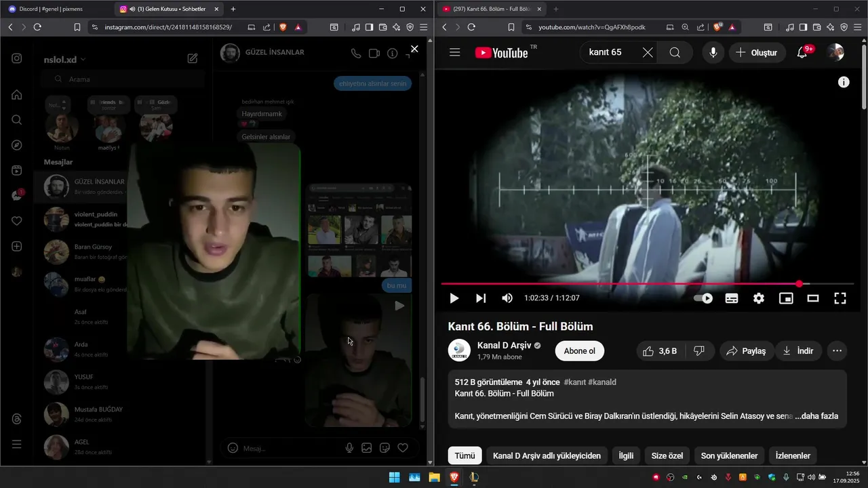Viewport: 868px width, 488px height.
Task: Show video info card icon
Action: coord(844,82)
